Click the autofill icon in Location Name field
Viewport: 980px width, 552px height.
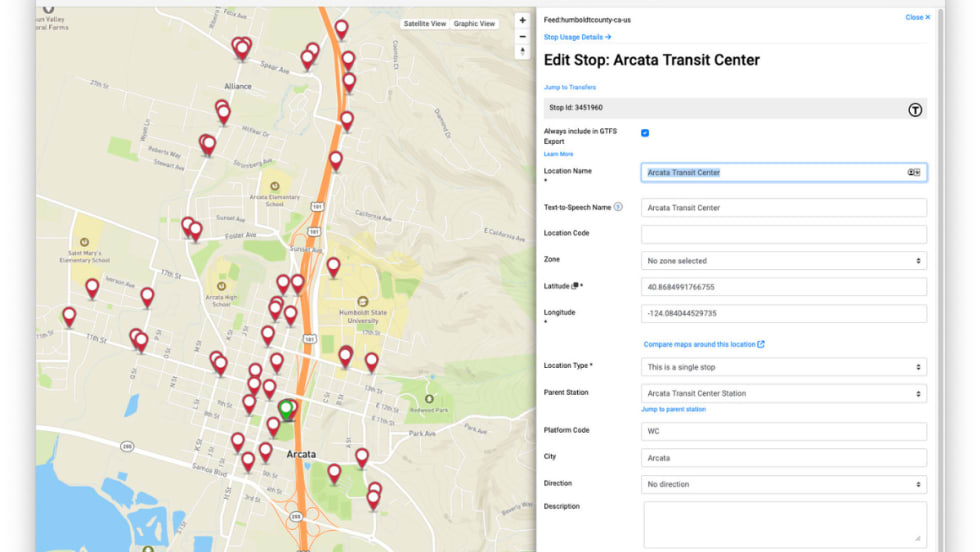pos(913,173)
